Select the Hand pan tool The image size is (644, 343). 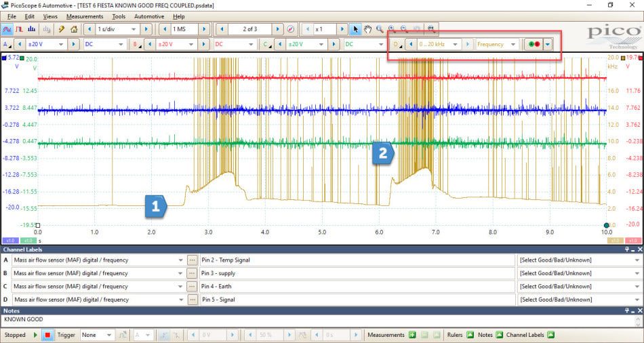pos(367,29)
